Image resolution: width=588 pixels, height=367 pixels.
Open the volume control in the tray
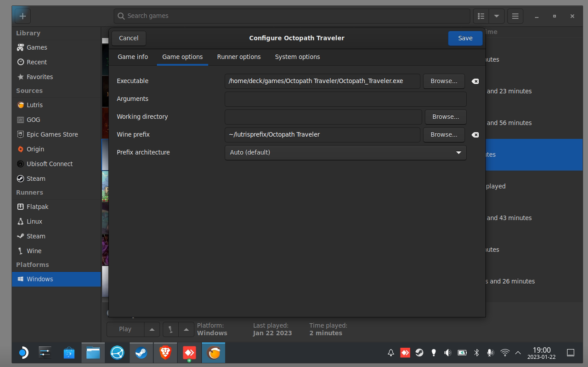click(x=448, y=353)
